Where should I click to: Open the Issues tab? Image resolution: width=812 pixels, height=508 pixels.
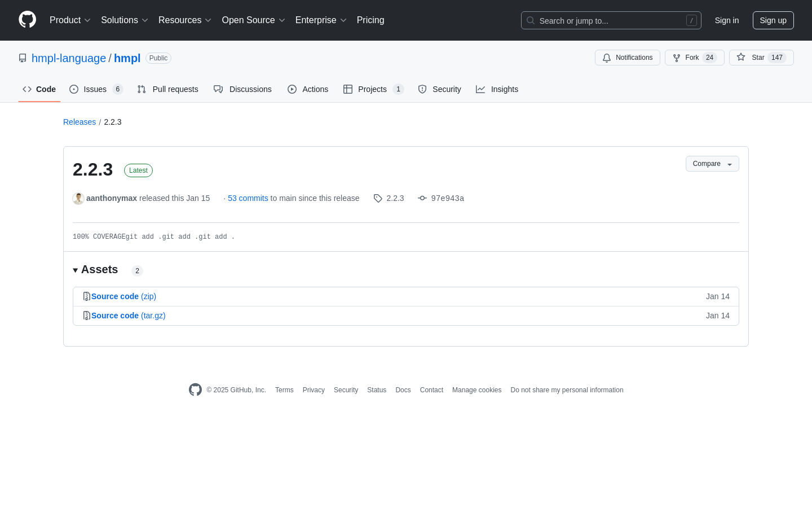pyautogui.click(x=96, y=89)
